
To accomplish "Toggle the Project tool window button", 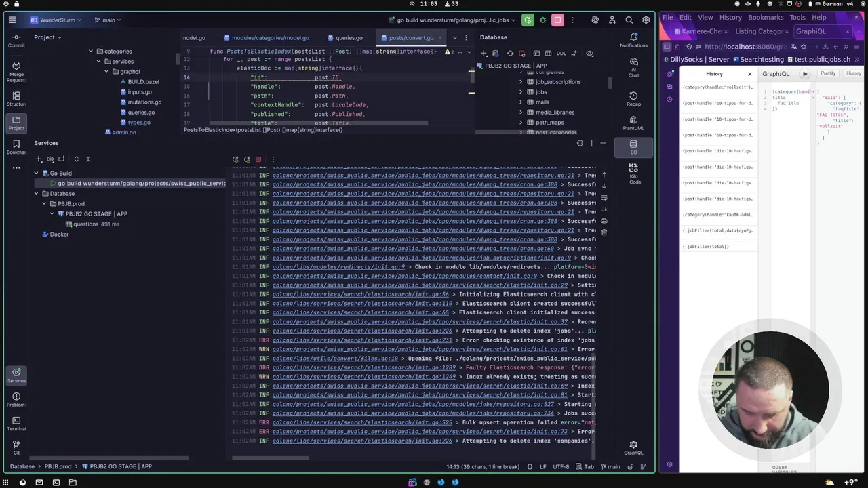I will coord(16,123).
